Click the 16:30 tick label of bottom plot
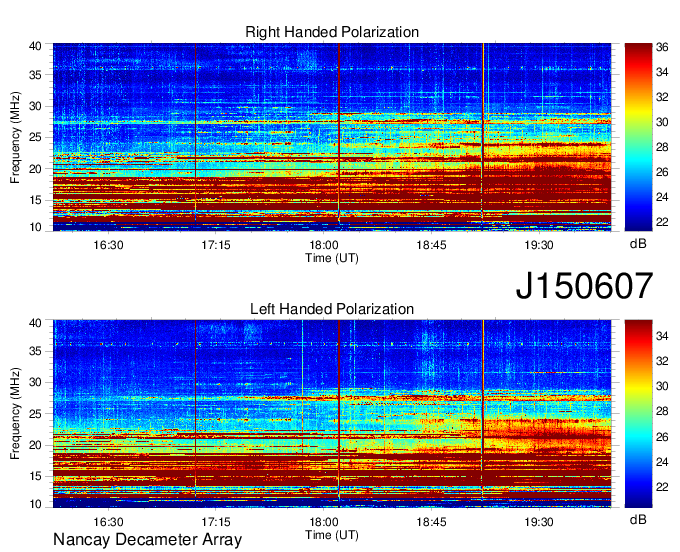The image size is (680, 552). coord(108,522)
